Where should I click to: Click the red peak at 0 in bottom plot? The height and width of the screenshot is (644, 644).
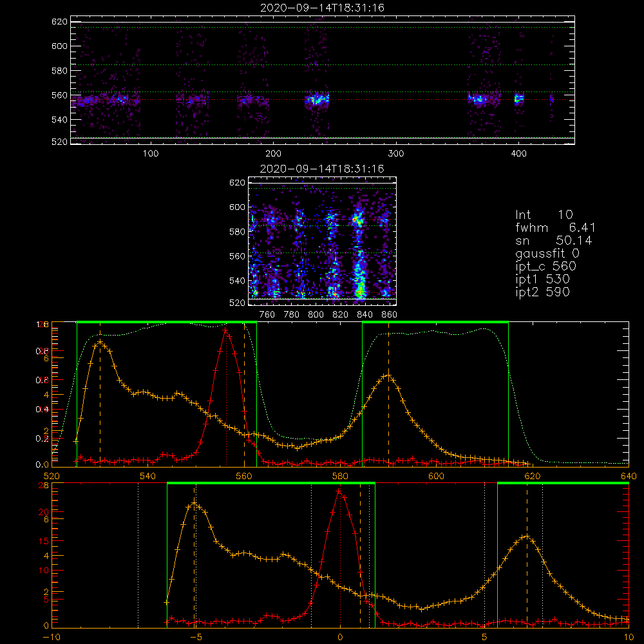coord(339,491)
